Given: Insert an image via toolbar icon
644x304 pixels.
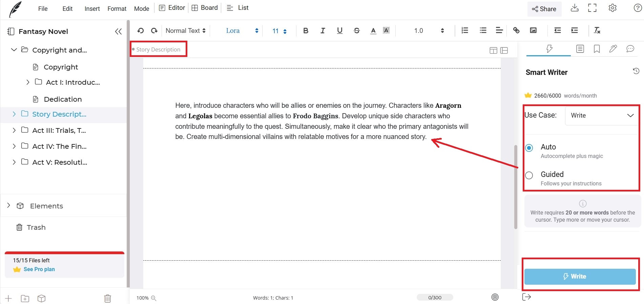Looking at the screenshot, I should click(533, 31).
